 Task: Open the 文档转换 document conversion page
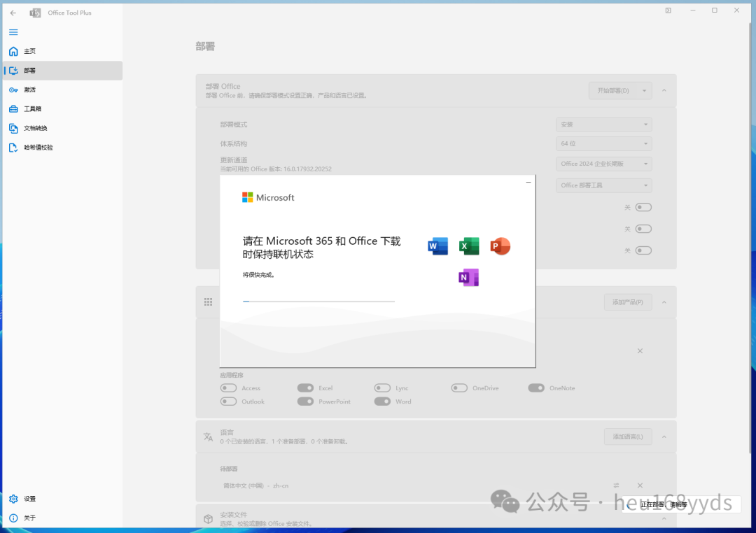63,128
